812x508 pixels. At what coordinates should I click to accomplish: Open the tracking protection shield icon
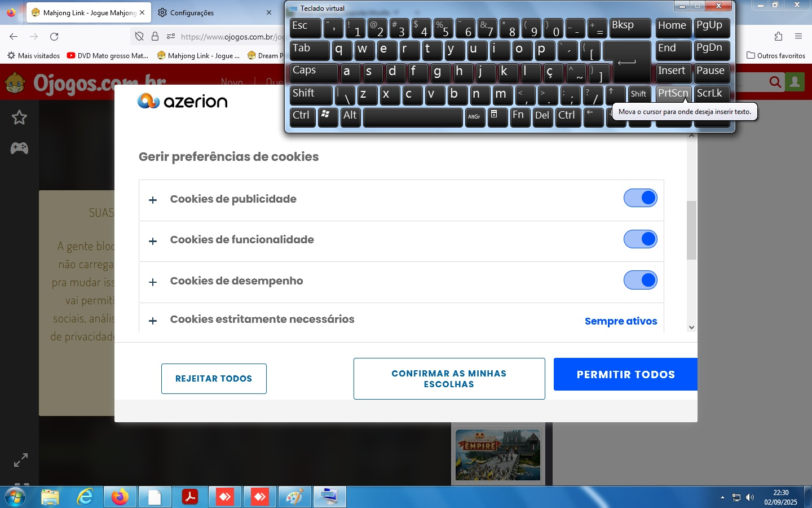click(x=139, y=37)
